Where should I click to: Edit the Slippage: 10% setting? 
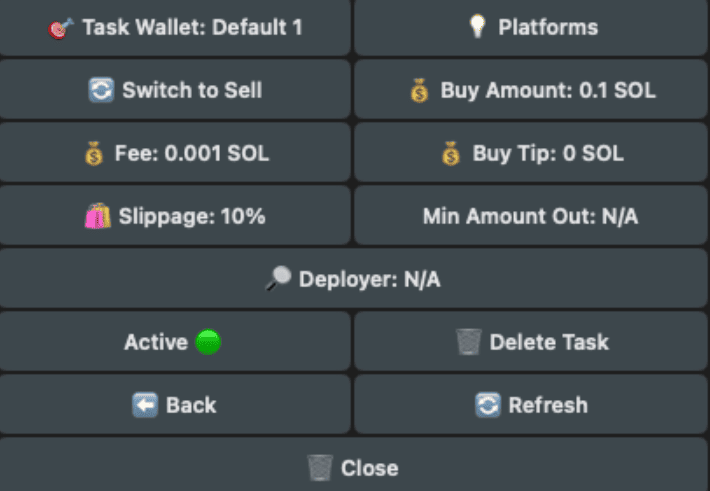click(175, 216)
